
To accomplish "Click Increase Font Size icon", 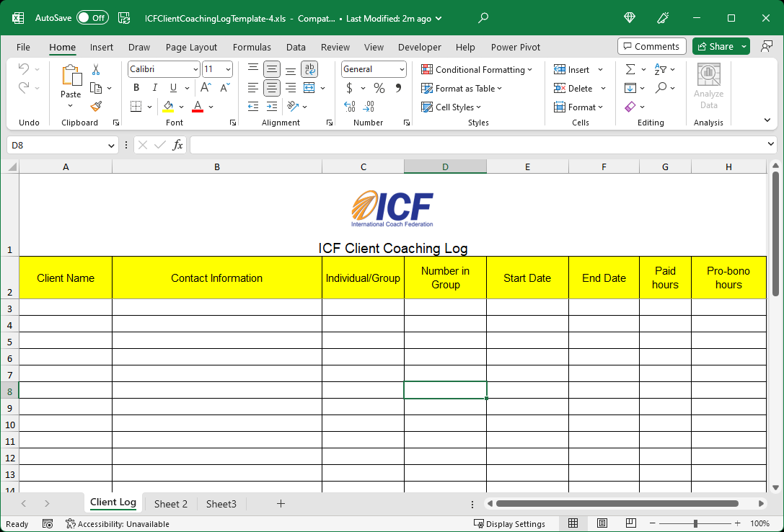I will coord(206,88).
